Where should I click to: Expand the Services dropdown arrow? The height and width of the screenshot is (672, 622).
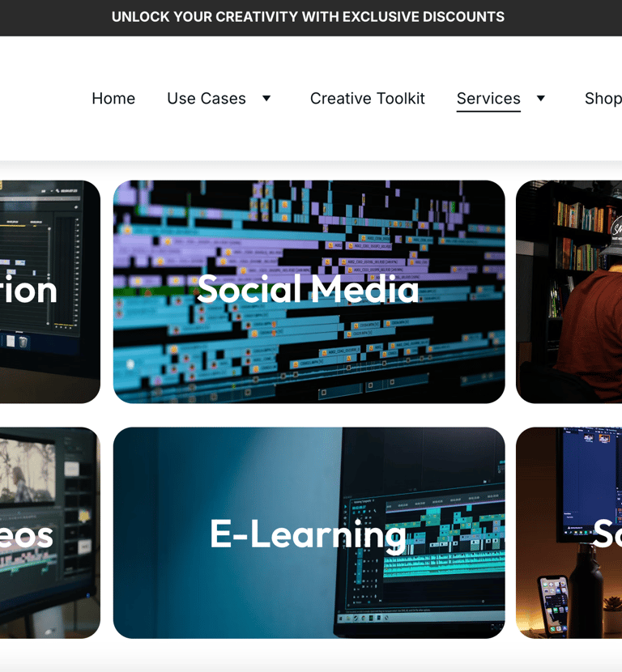(541, 99)
